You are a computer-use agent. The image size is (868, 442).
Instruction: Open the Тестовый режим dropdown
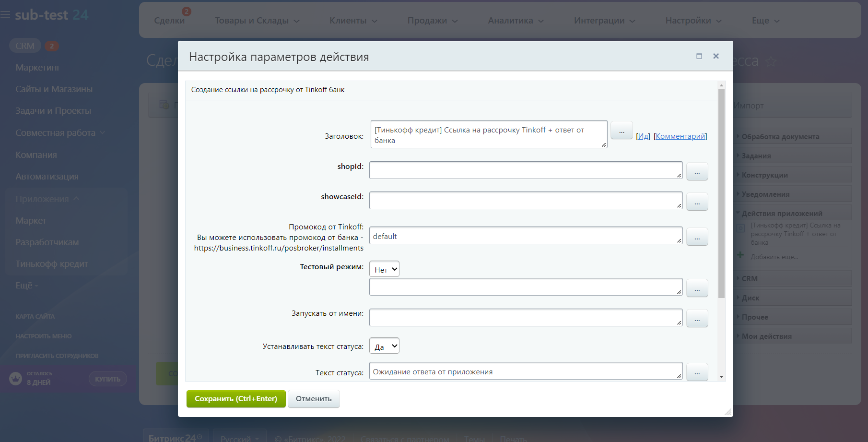pyautogui.click(x=384, y=269)
